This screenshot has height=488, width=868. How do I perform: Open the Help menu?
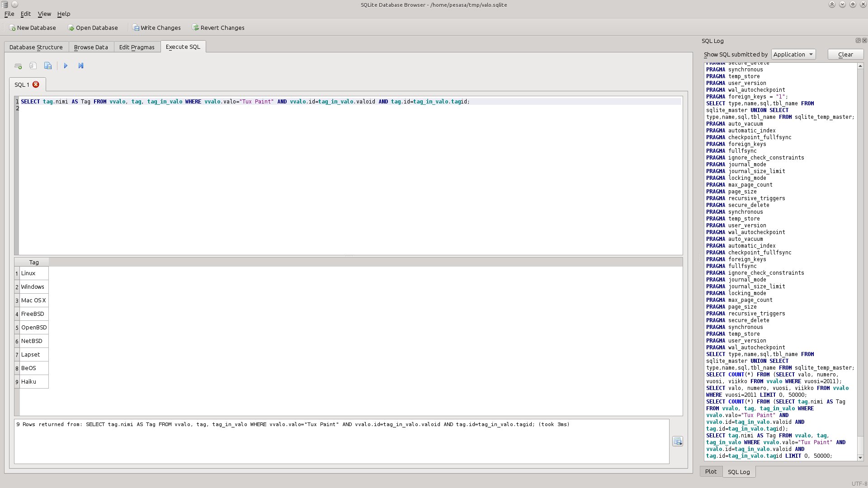click(64, 14)
